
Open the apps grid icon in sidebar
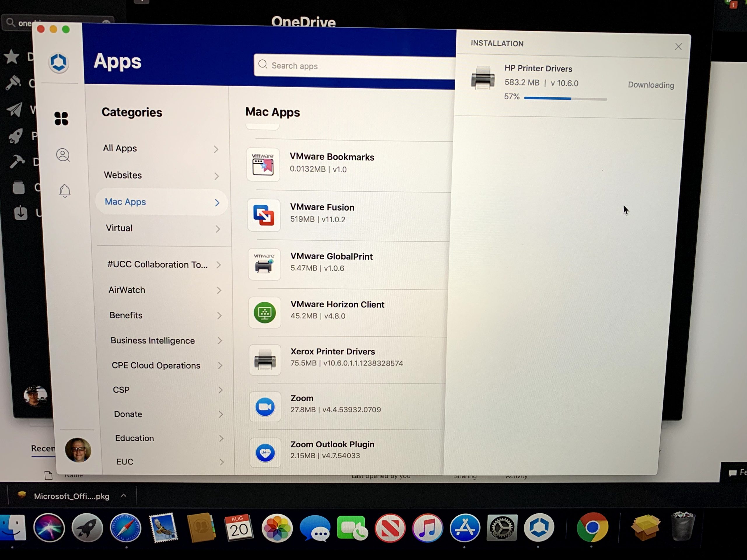[61, 118]
